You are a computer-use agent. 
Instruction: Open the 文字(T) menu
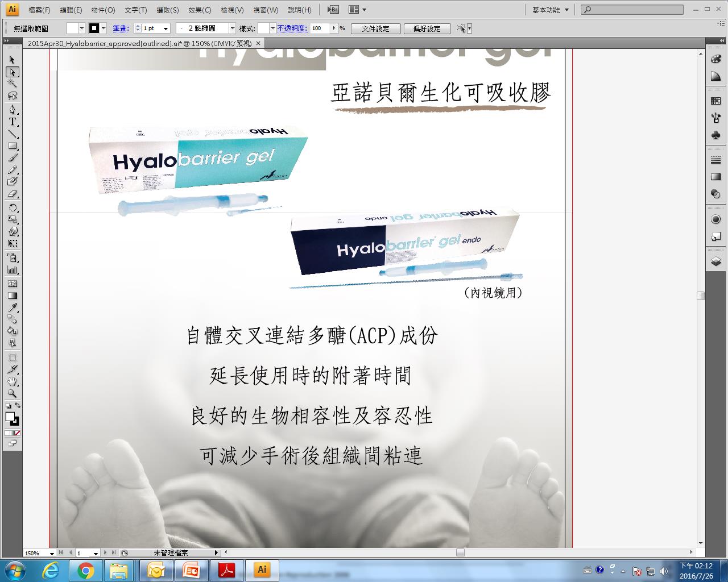pyautogui.click(x=136, y=10)
